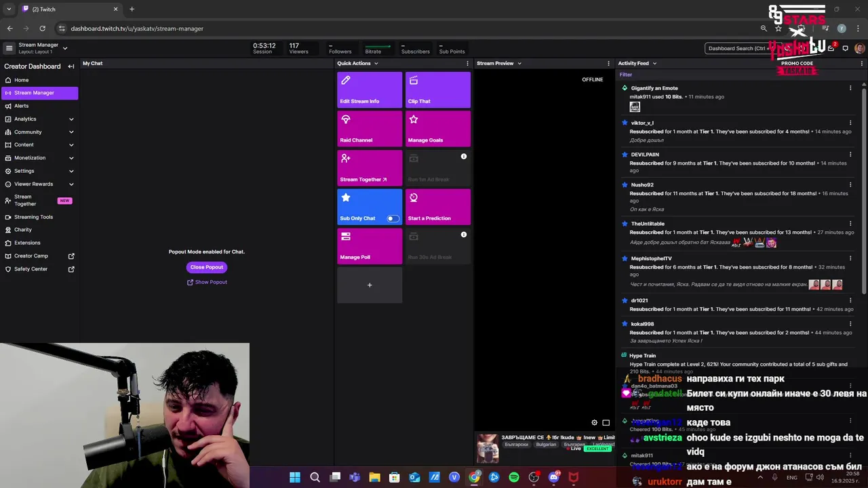Bookmark this page with star icon
868x488 pixels.
point(778,28)
